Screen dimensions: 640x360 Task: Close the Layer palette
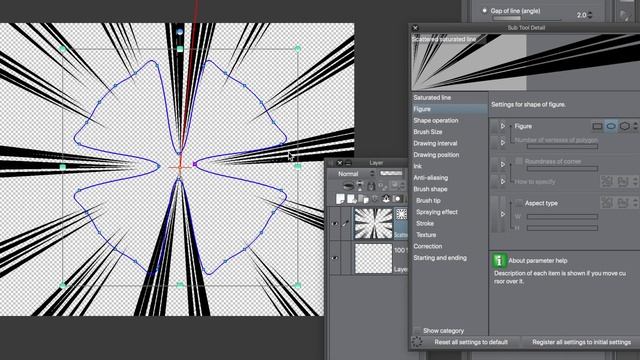[339, 163]
